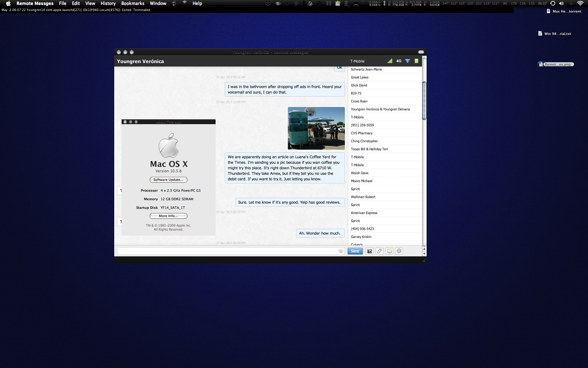Select the Remot...es.png desktop file
This screenshot has width=588, height=368.
click(x=556, y=64)
